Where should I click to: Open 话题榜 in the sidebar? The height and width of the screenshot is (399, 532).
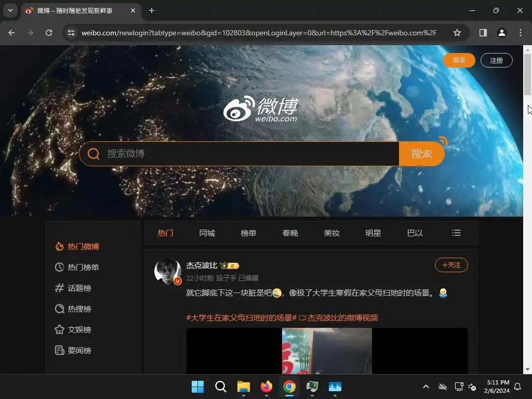click(73, 288)
